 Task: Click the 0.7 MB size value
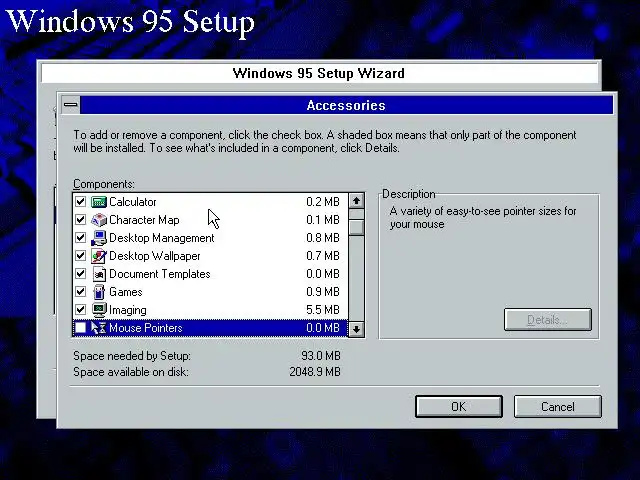point(323,256)
